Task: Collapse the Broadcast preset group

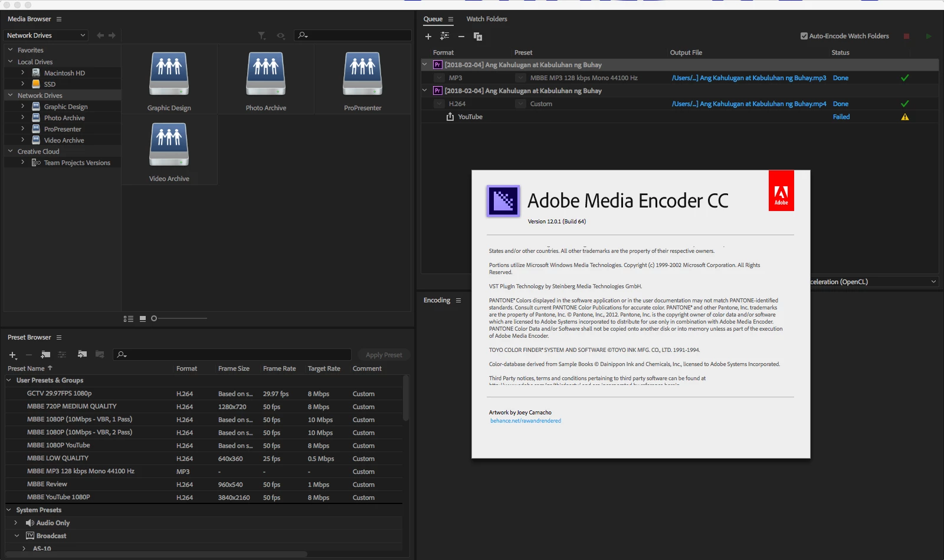Action: tap(16, 536)
